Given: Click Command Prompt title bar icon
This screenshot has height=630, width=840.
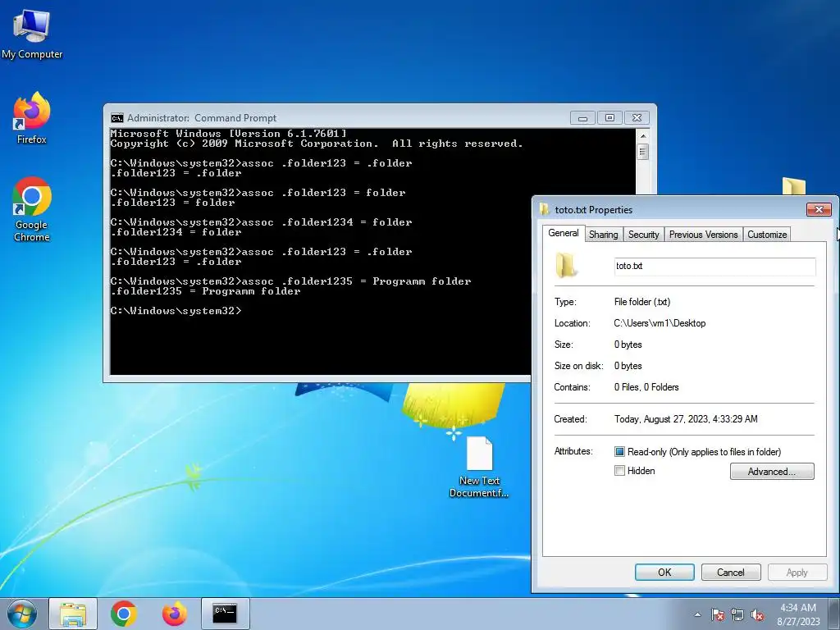Looking at the screenshot, I should click(x=116, y=118).
